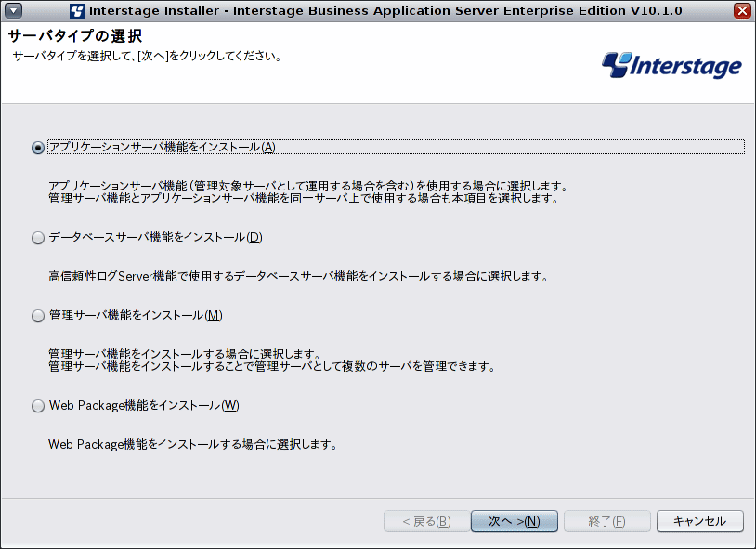Click the disabled 終了(F) button
This screenshot has width=756, height=549.
point(607,521)
